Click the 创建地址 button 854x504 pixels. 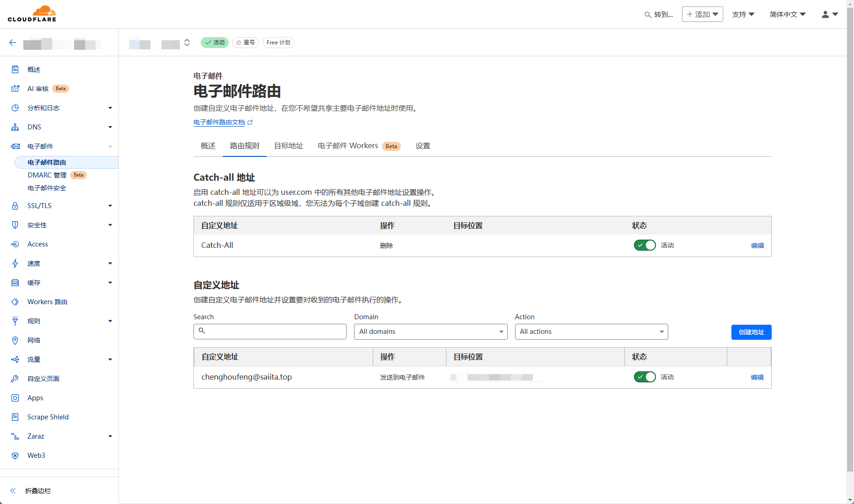coord(751,332)
